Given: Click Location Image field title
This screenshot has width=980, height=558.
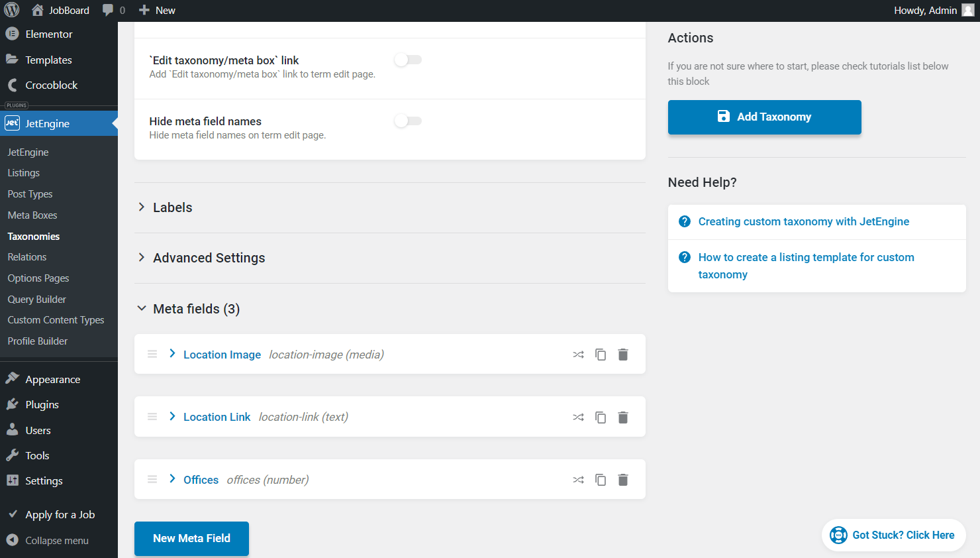Looking at the screenshot, I should point(222,355).
